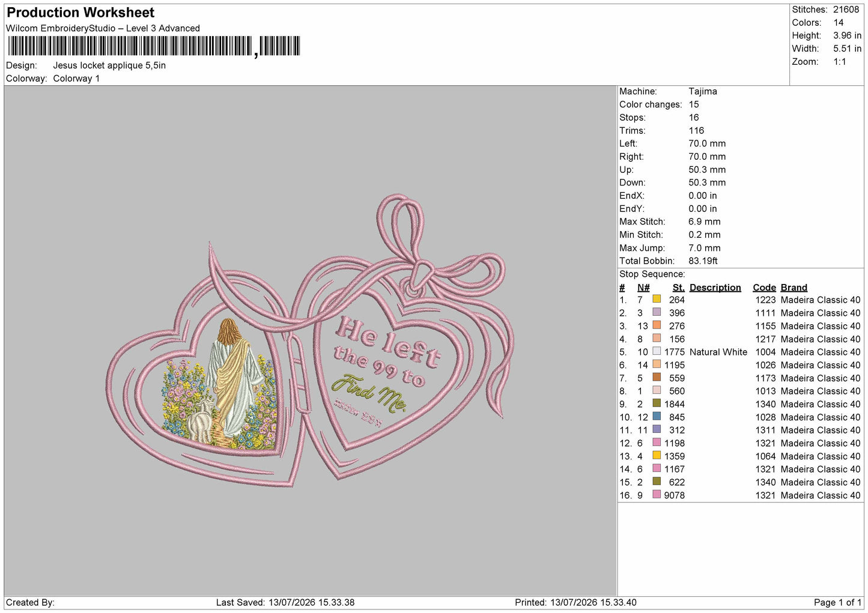Image resolution: width=868 pixels, height=613 pixels.
Task: Click the Max Jump value '7.0 mm'
Action: coord(705,248)
